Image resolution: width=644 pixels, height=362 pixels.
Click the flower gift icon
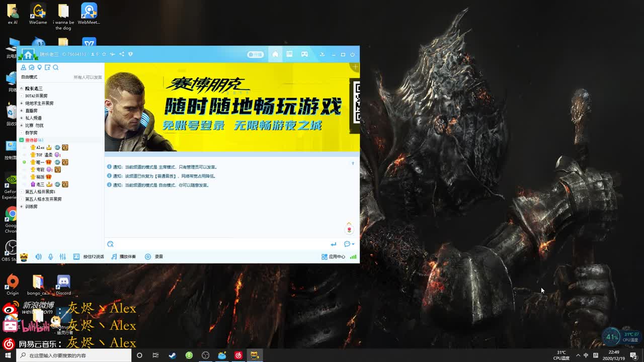(x=349, y=230)
